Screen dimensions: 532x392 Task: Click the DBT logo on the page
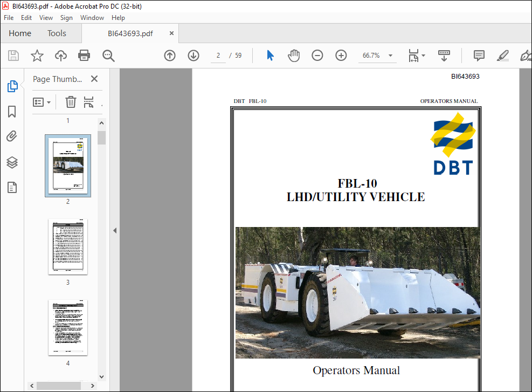point(453,144)
